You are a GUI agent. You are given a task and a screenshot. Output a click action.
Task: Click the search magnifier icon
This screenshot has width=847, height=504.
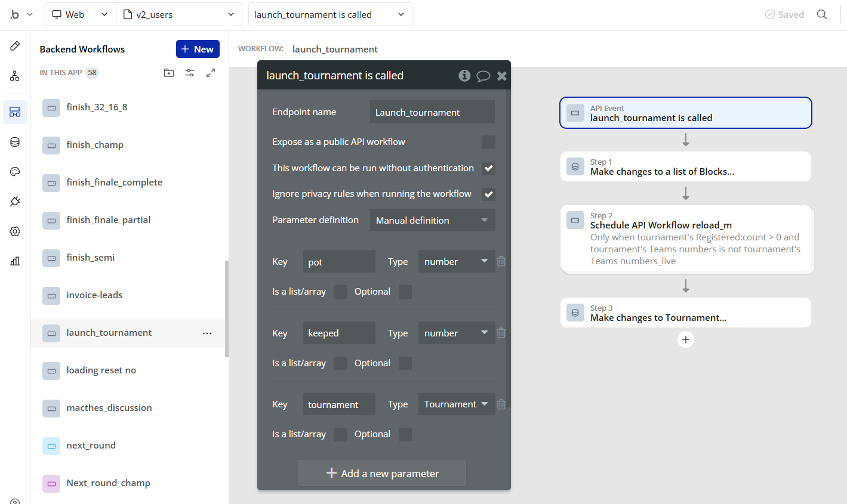(822, 14)
